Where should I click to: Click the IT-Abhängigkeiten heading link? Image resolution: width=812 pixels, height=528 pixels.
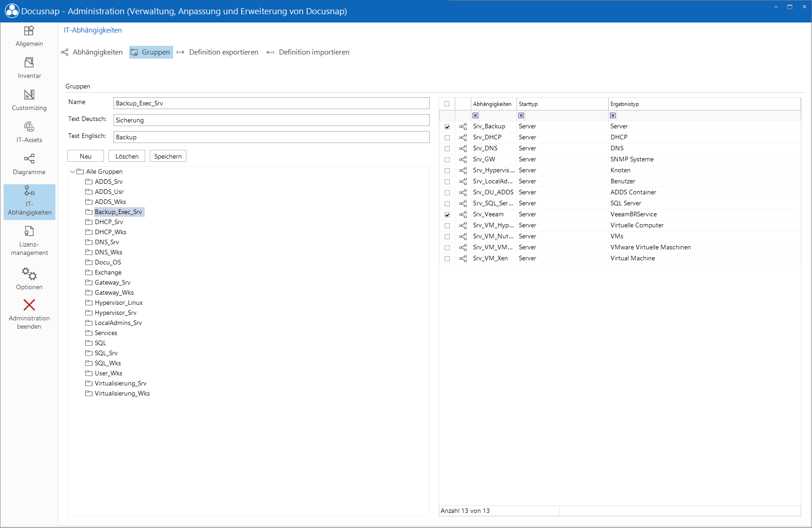tap(93, 30)
